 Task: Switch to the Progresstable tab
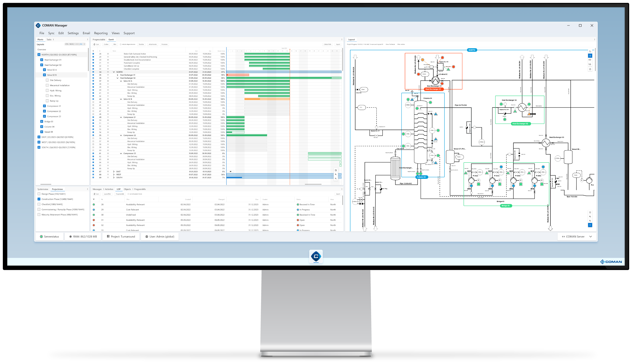point(99,39)
